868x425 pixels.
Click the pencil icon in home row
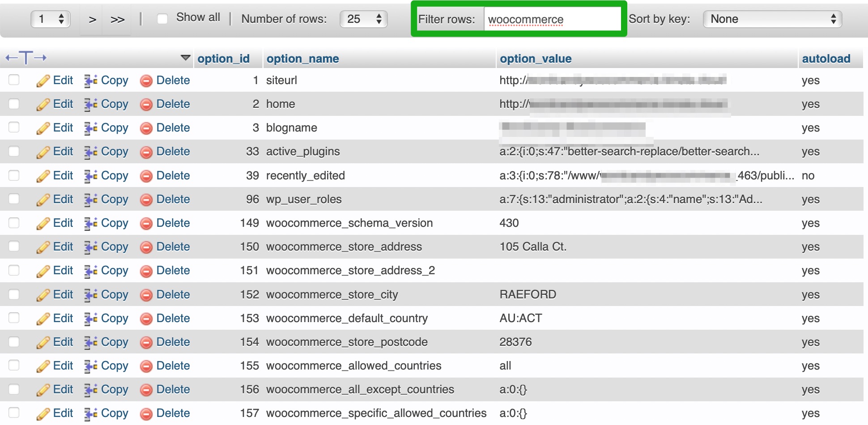pyautogui.click(x=43, y=104)
